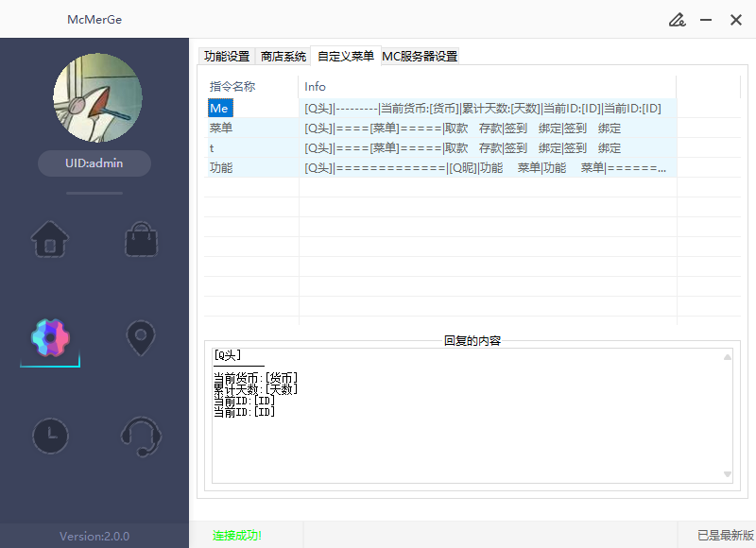Click the 连接成功! status text
The width and height of the screenshot is (756, 548).
pos(237,536)
